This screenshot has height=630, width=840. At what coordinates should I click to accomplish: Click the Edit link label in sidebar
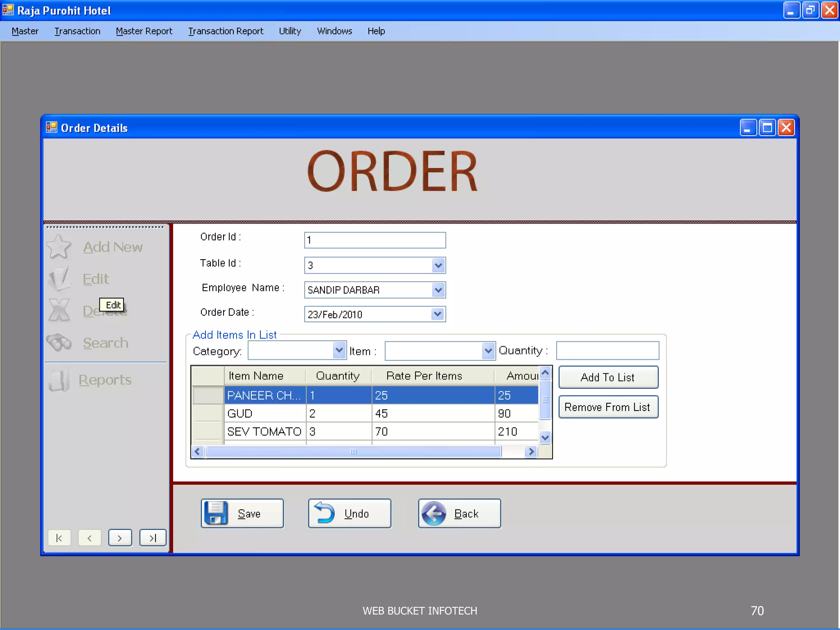point(96,279)
